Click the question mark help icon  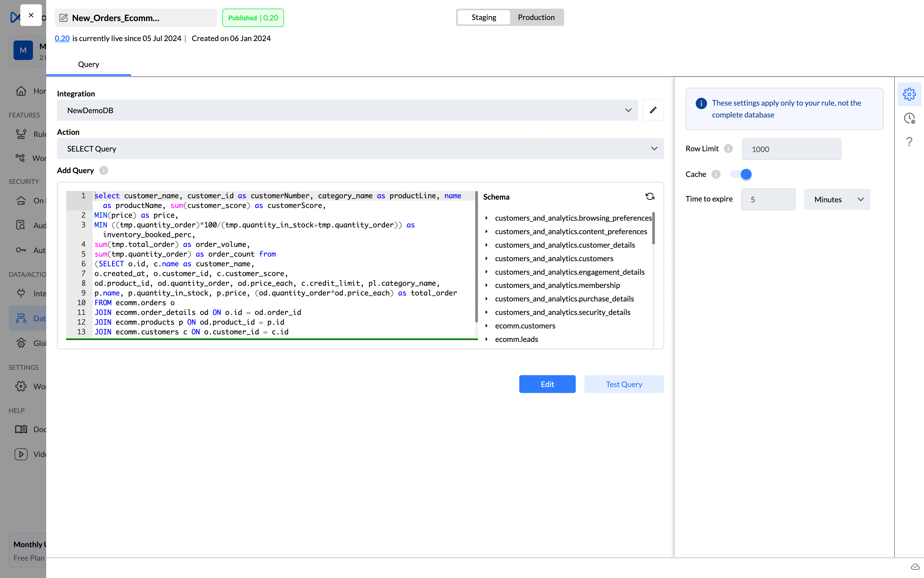click(x=909, y=142)
